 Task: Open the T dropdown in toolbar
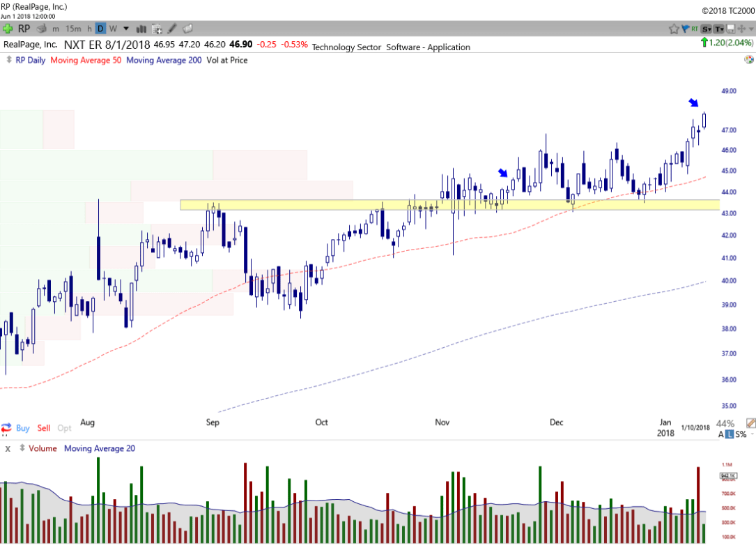718,29
